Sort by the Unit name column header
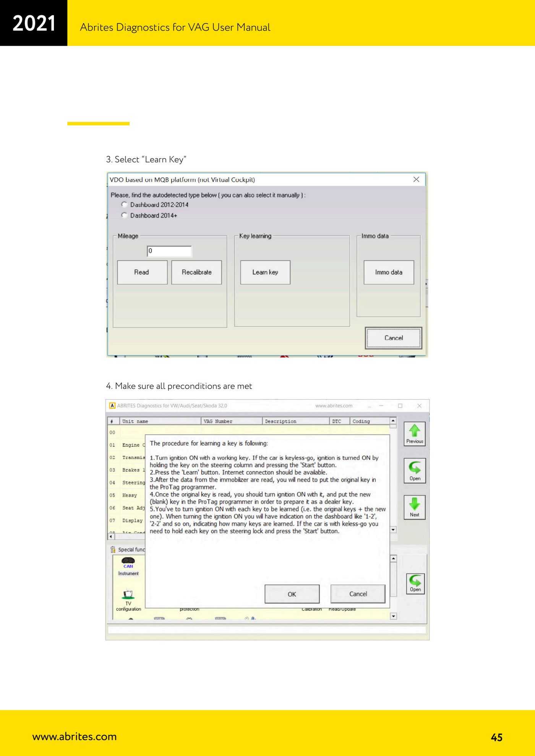This screenshot has width=535, height=756. click(160, 421)
